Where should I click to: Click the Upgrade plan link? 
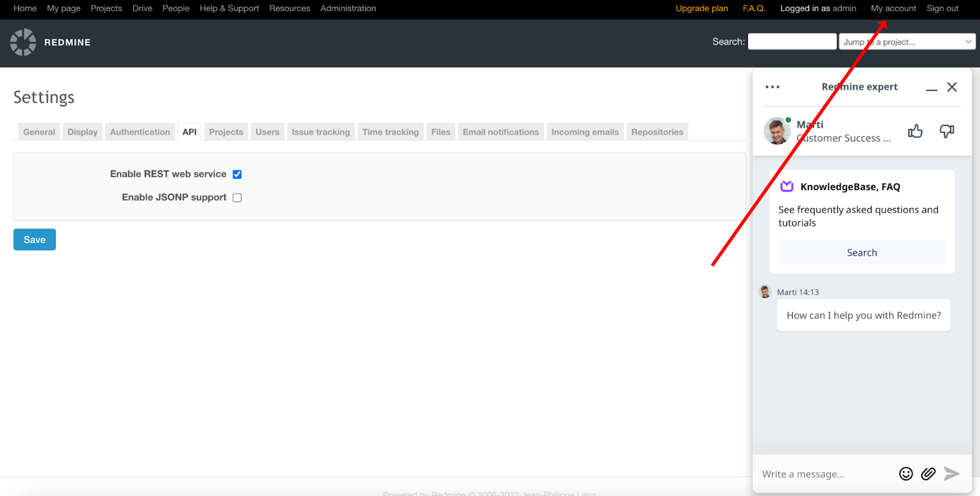pos(702,8)
